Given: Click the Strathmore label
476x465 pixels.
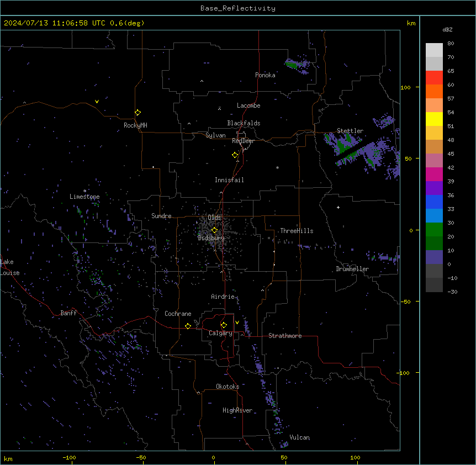Looking at the screenshot, I should [285, 336].
